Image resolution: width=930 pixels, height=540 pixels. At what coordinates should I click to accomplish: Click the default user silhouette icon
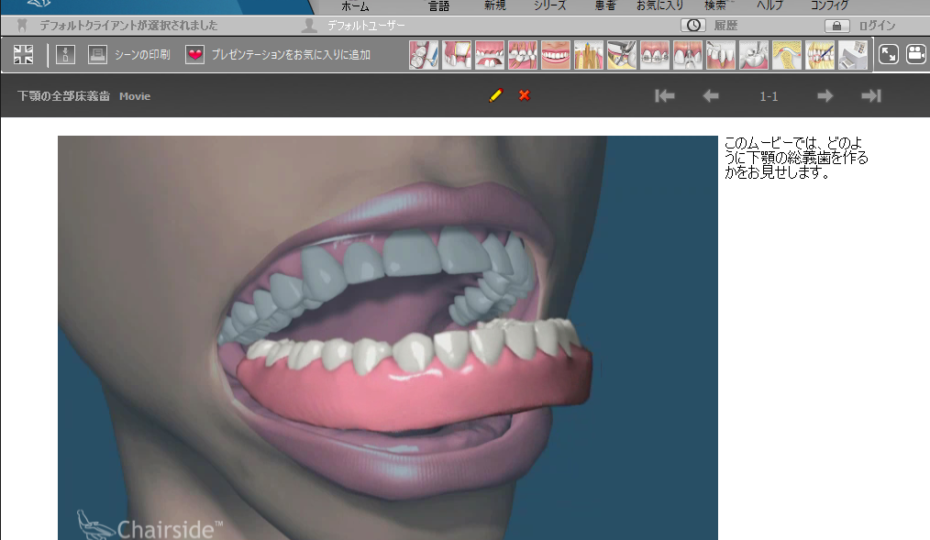[309, 26]
